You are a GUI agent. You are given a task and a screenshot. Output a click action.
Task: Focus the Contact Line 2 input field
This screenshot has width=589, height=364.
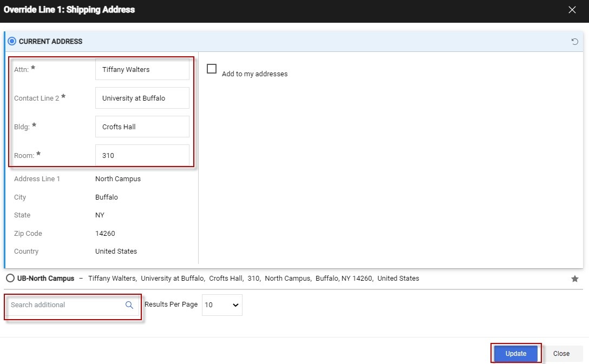click(x=142, y=98)
